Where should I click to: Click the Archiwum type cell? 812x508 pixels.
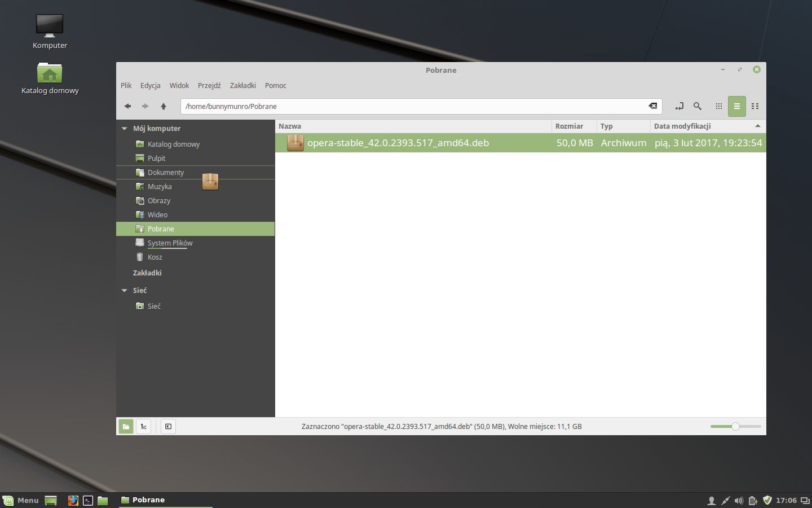(x=624, y=143)
